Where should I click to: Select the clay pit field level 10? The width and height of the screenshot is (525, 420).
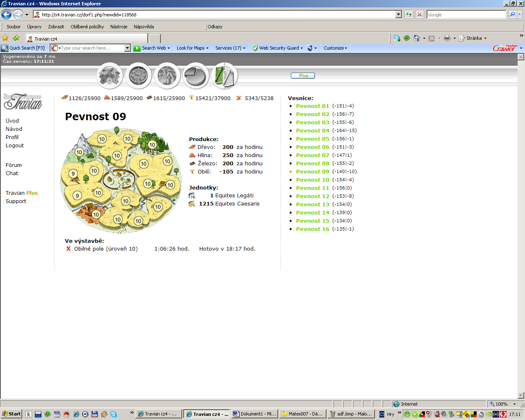coord(96,214)
